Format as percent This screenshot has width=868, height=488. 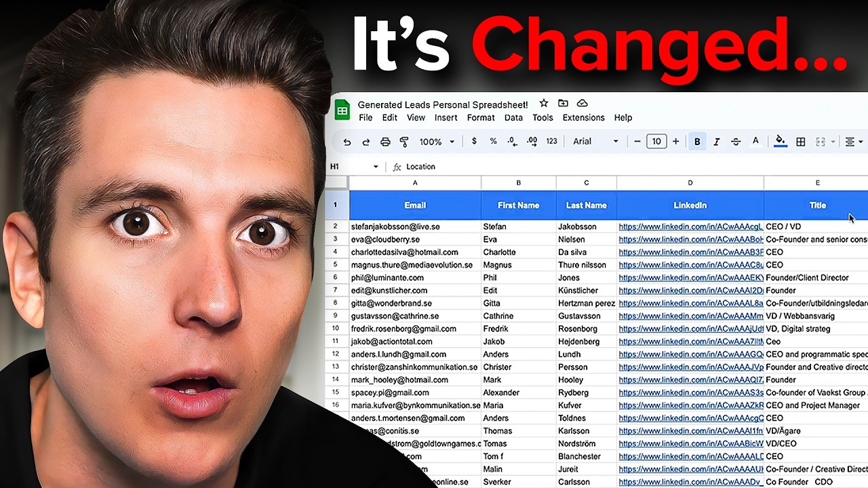493,142
